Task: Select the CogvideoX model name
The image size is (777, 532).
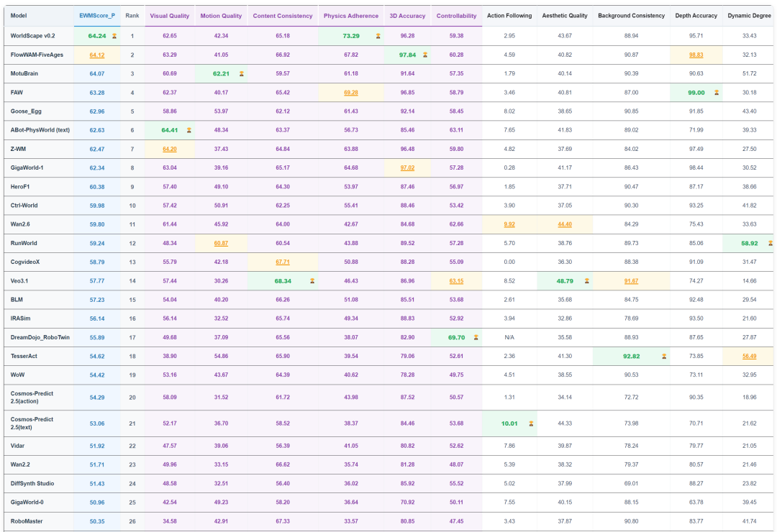Action: [x=24, y=262]
